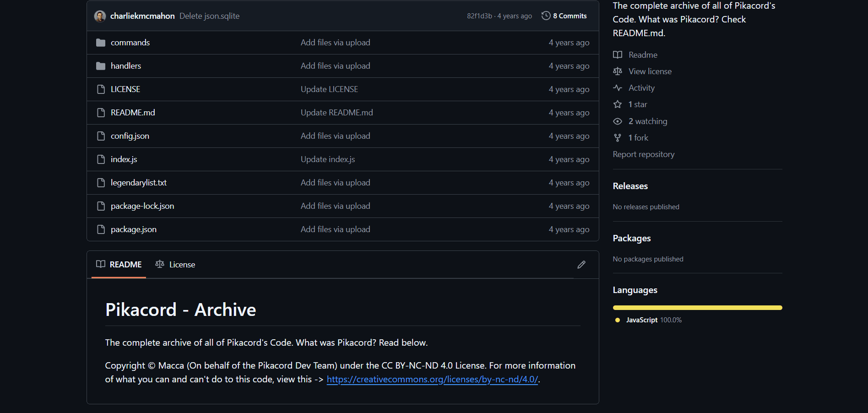Open the Update index.js commit message

click(328, 159)
